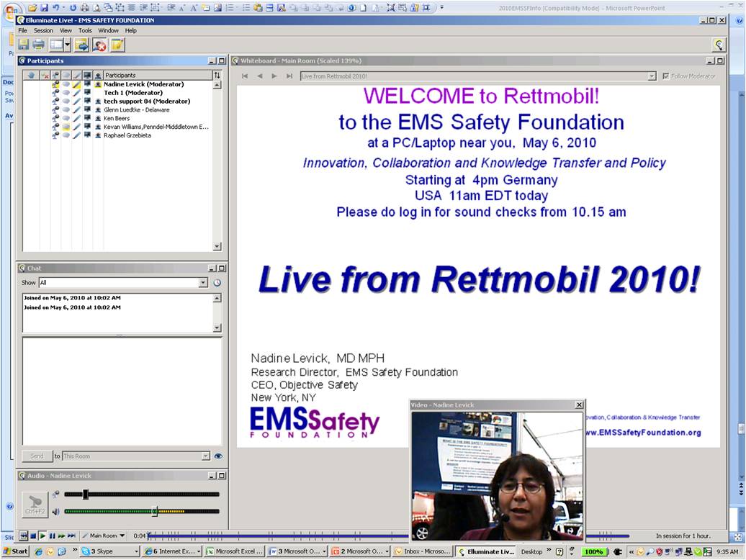This screenshot has height=560, width=746.
Task: Click the Windows Start button
Action: point(15,551)
